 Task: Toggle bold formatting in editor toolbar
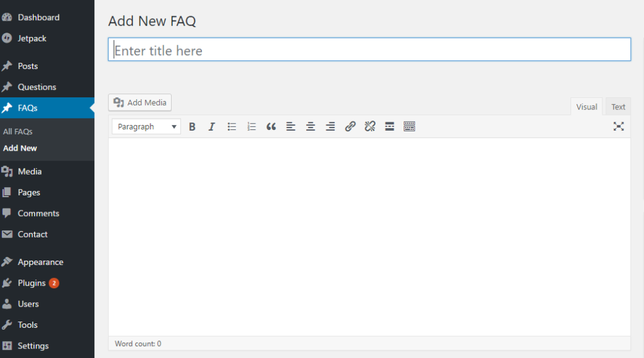point(192,127)
